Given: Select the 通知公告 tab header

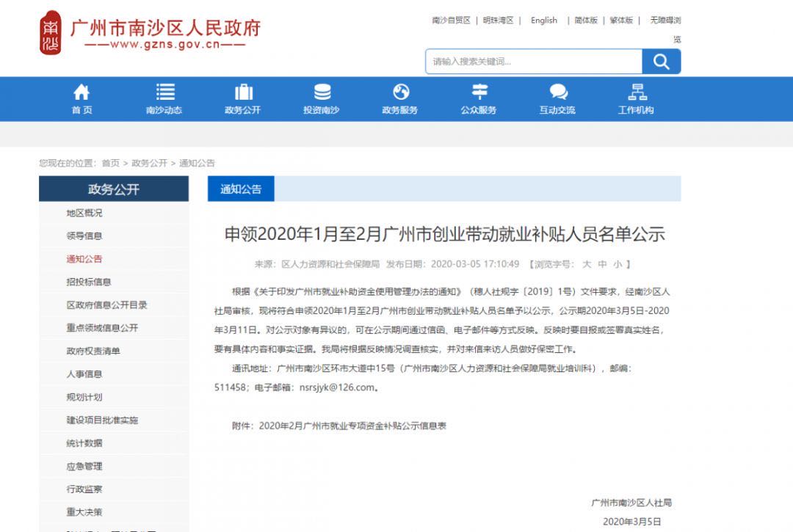Looking at the screenshot, I should click(x=241, y=189).
